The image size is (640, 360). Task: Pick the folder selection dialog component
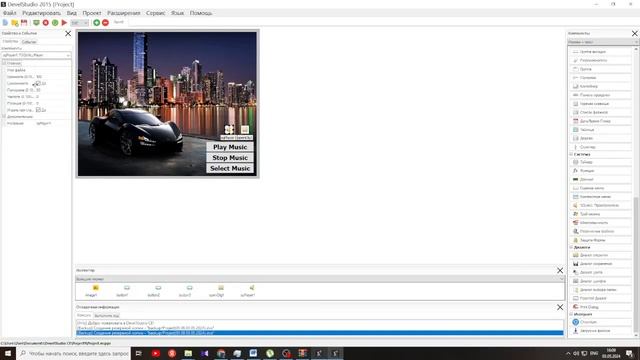click(601, 290)
